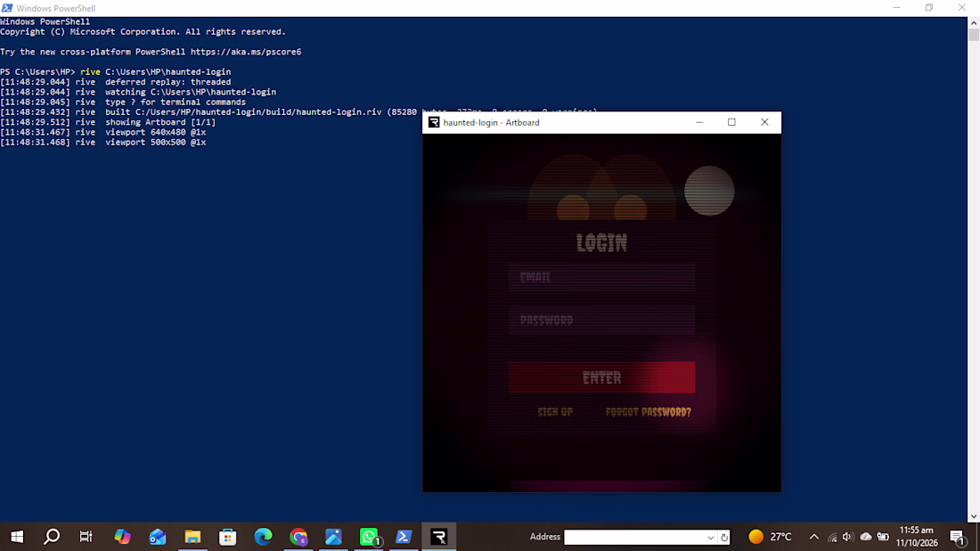Image resolution: width=980 pixels, height=551 pixels.
Task: Click the 'deferred replay: threaded' log line
Action: (x=116, y=82)
